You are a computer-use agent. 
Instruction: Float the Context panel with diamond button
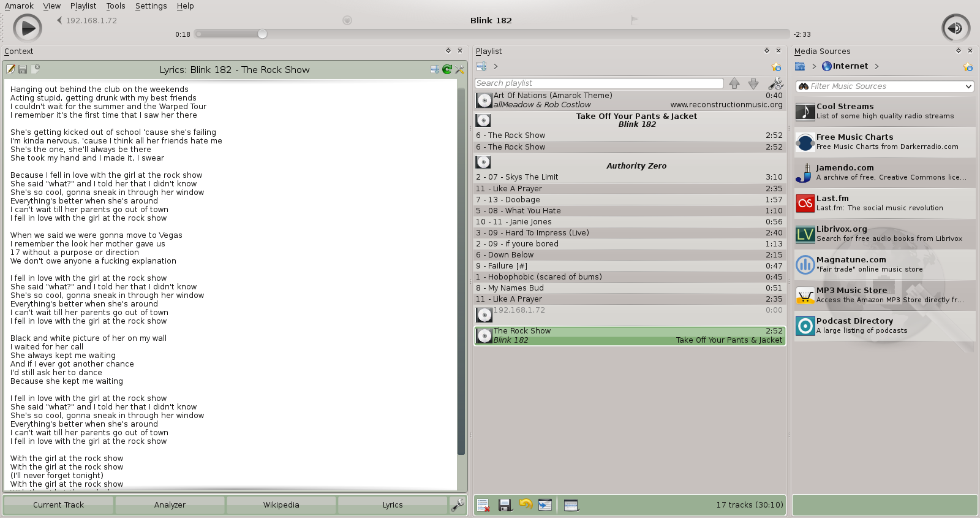448,51
